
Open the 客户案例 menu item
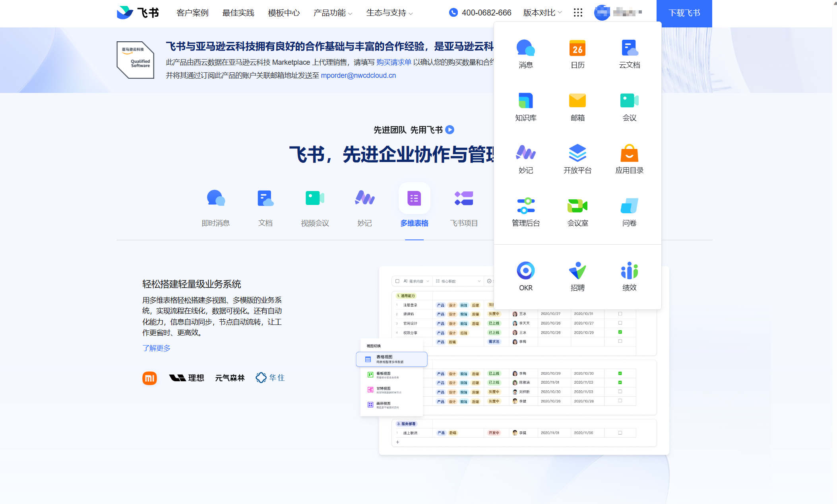192,13
